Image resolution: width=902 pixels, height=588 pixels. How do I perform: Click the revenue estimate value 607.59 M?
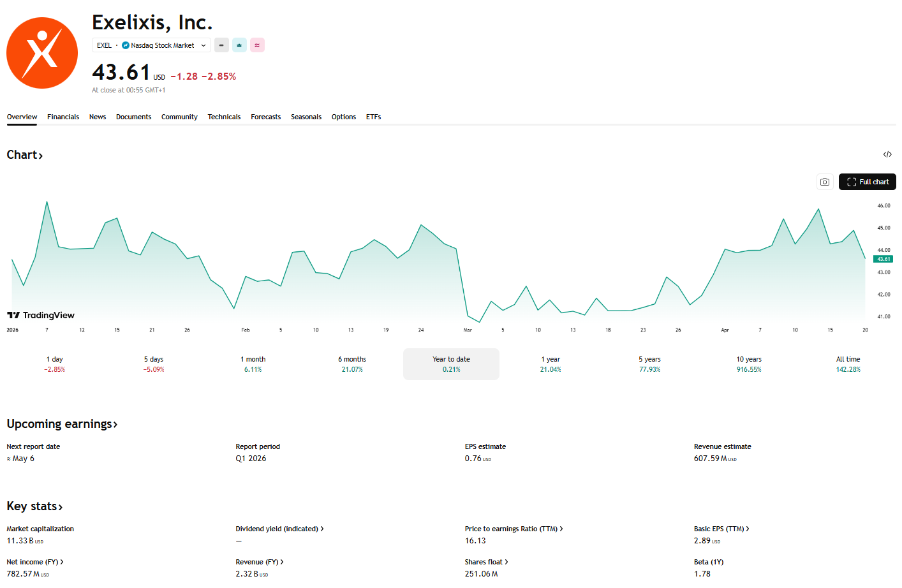click(x=715, y=459)
